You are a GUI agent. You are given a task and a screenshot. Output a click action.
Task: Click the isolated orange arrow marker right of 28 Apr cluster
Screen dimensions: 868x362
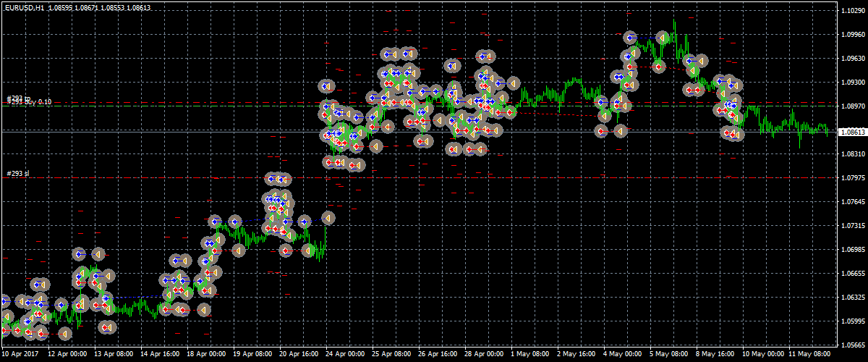point(513,83)
